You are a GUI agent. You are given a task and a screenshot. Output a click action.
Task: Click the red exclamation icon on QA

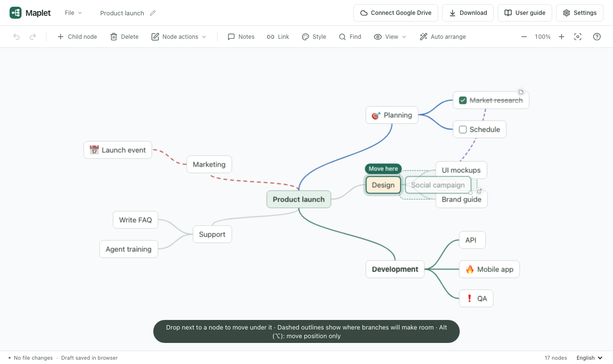(x=469, y=298)
